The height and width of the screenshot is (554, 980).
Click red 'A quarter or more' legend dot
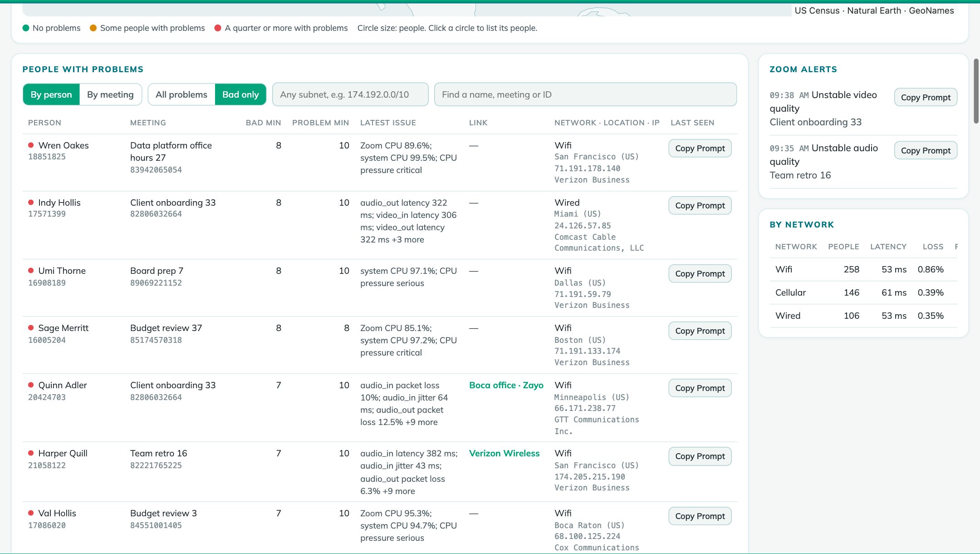coord(218,28)
